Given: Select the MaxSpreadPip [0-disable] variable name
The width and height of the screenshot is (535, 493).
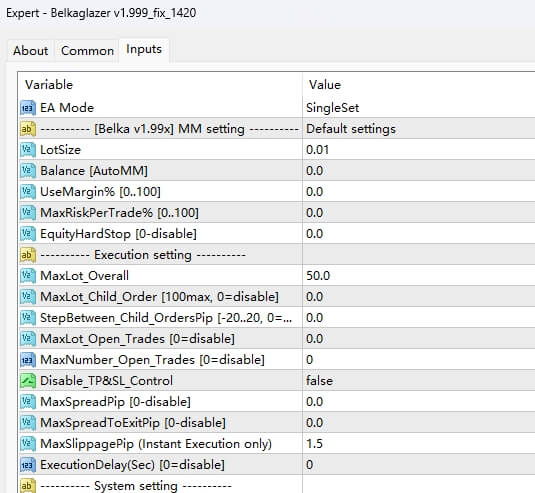Looking at the screenshot, I should click(x=115, y=402).
